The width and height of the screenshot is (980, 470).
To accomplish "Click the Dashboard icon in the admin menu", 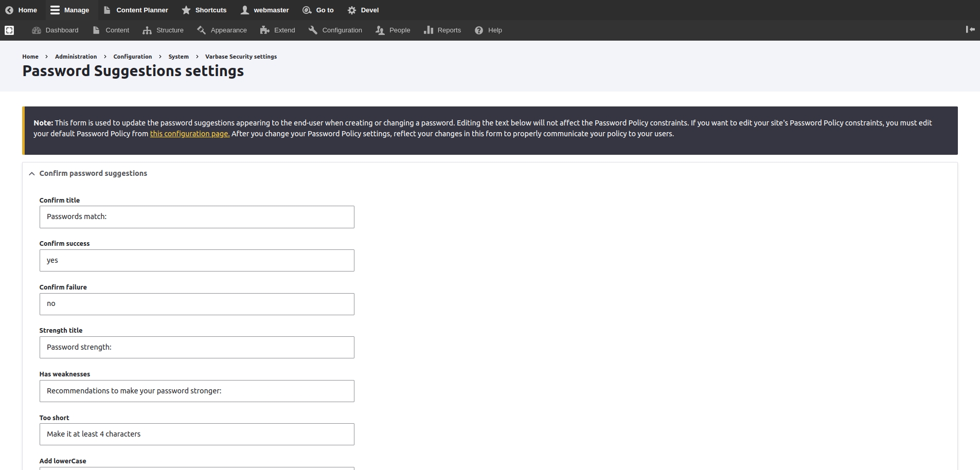I will 37,30.
